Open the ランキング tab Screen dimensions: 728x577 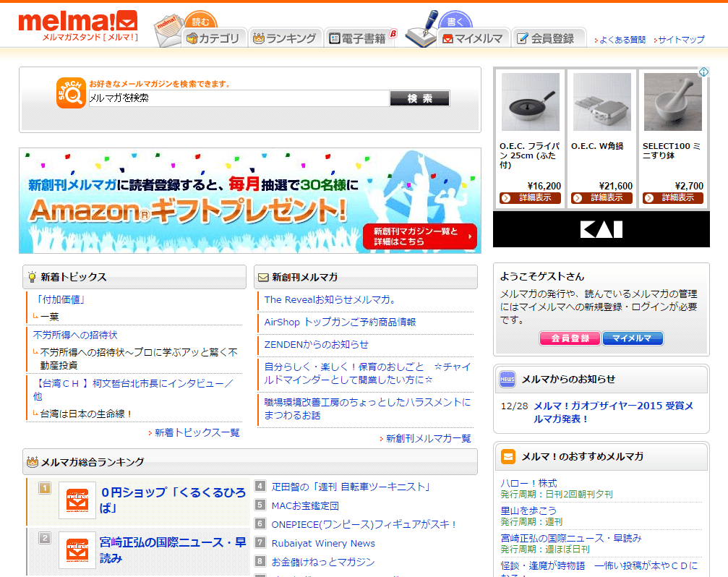coord(285,38)
